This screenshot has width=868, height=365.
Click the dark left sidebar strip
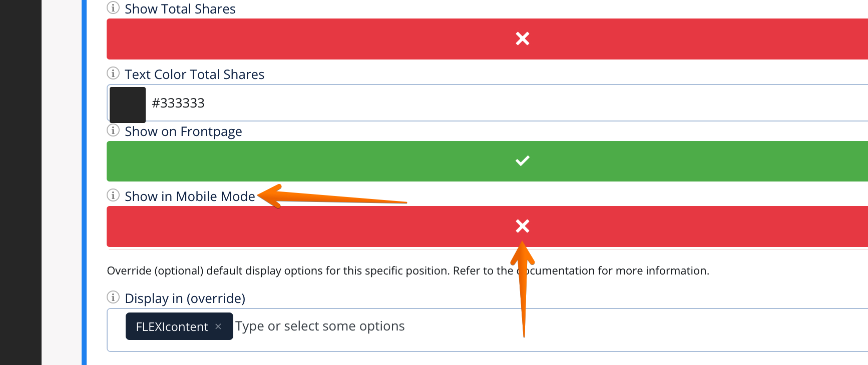21,182
